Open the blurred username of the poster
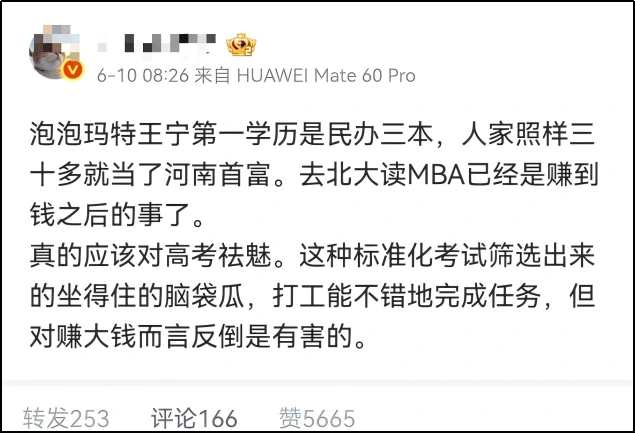 [156, 43]
